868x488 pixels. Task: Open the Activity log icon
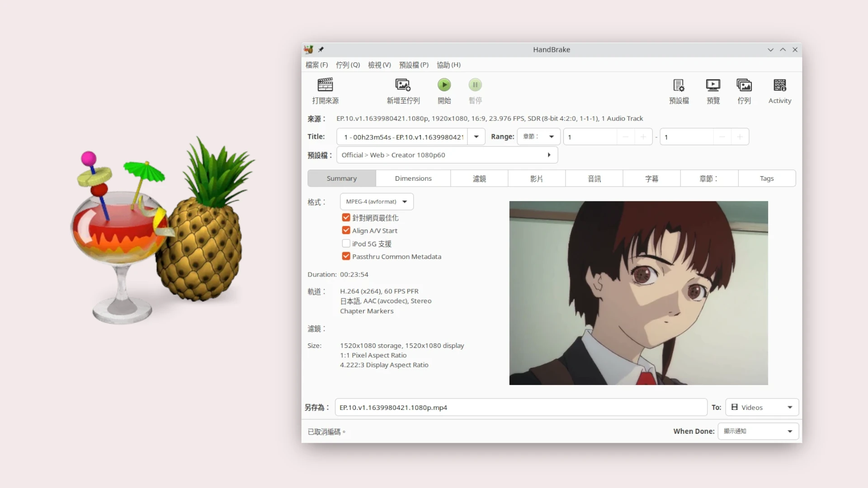pyautogui.click(x=779, y=85)
